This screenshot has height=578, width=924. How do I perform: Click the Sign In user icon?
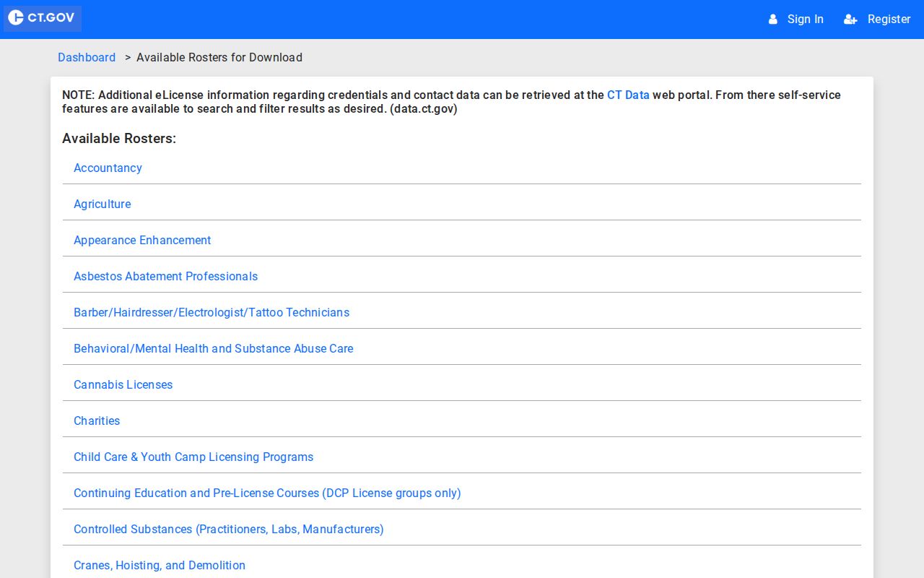[x=772, y=20]
